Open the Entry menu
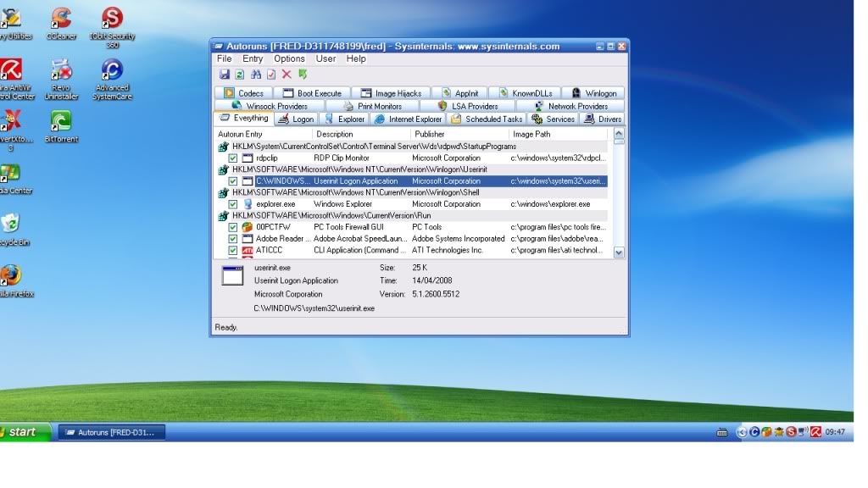 pyautogui.click(x=253, y=58)
